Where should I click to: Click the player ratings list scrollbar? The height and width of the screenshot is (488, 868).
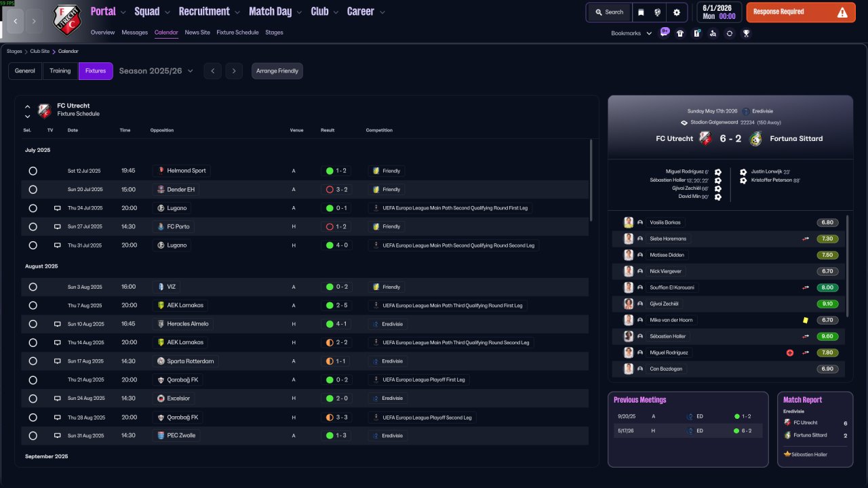pos(848,266)
